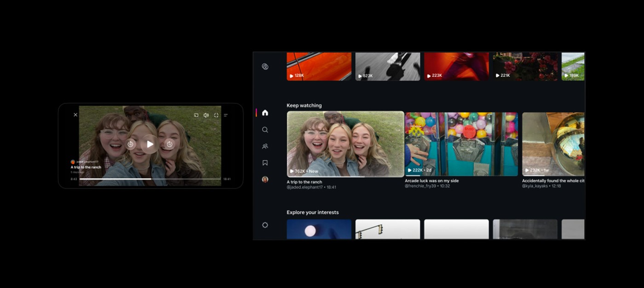The width and height of the screenshot is (644, 288).
Task: Play the video on the phone
Action: click(x=150, y=144)
